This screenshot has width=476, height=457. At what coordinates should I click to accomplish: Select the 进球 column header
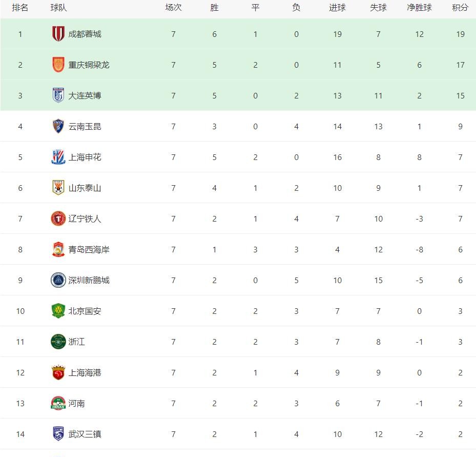(x=337, y=8)
